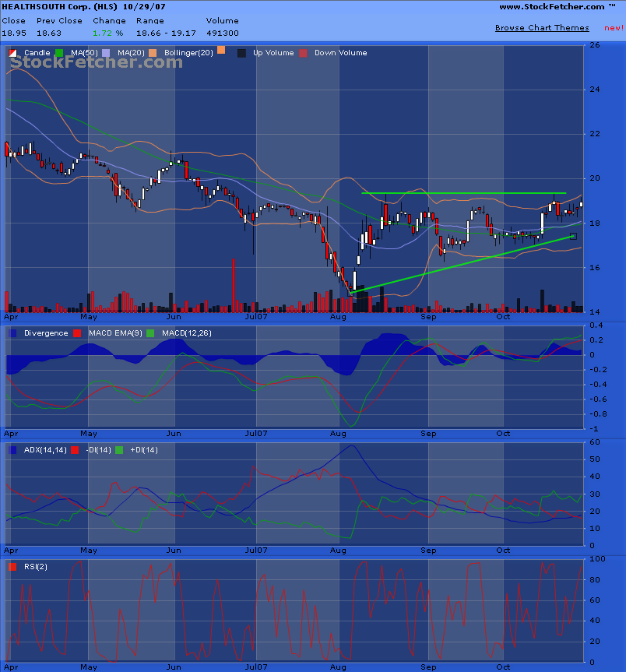Click the green MA(50) legend swatch
Screen dimensions: 626x672
[59, 53]
